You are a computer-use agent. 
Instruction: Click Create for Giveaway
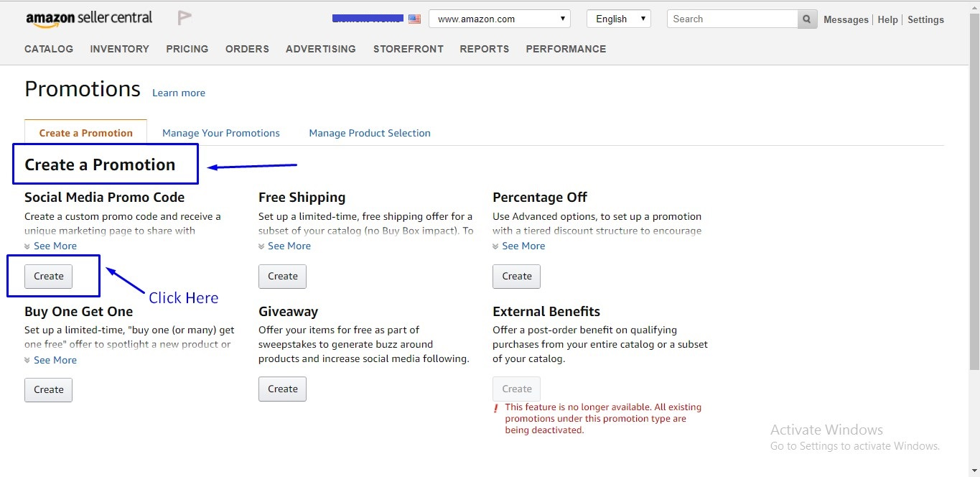coord(283,389)
